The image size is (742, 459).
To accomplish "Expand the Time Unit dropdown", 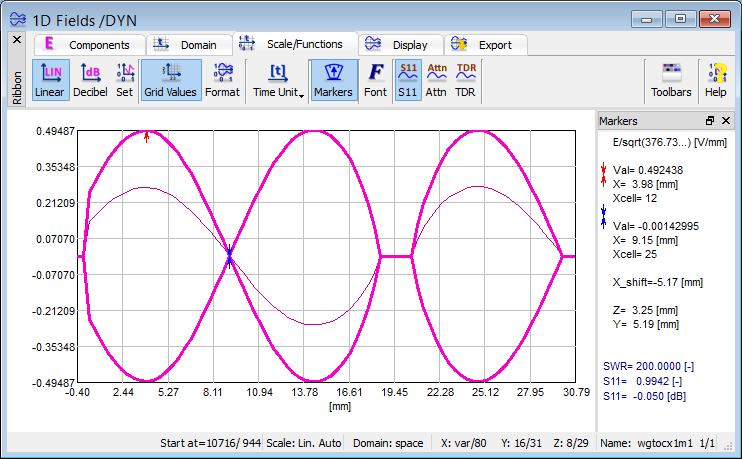I will 279,80.
